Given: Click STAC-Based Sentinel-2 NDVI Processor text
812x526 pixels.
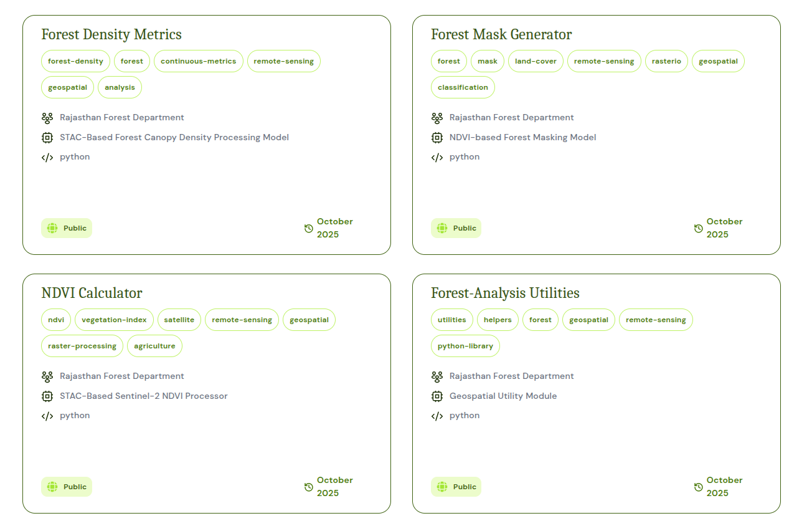Looking at the screenshot, I should (x=143, y=396).
